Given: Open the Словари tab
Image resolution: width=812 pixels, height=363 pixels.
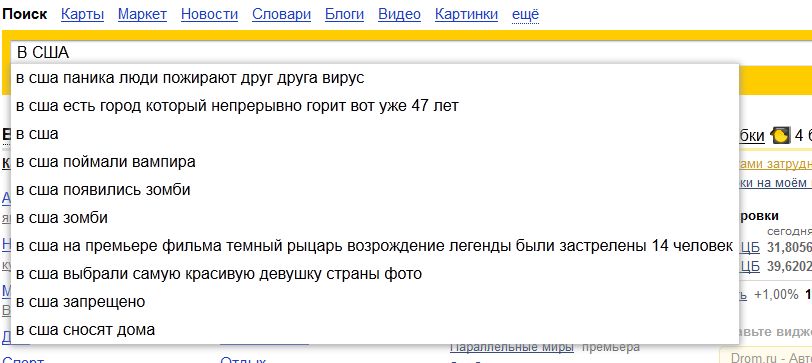Looking at the screenshot, I should tap(281, 14).
